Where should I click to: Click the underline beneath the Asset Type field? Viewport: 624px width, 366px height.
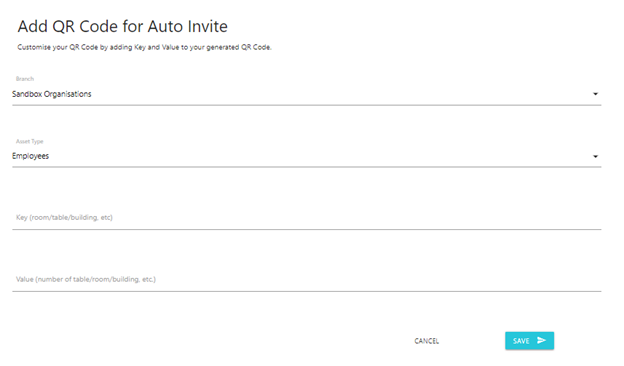click(306, 167)
